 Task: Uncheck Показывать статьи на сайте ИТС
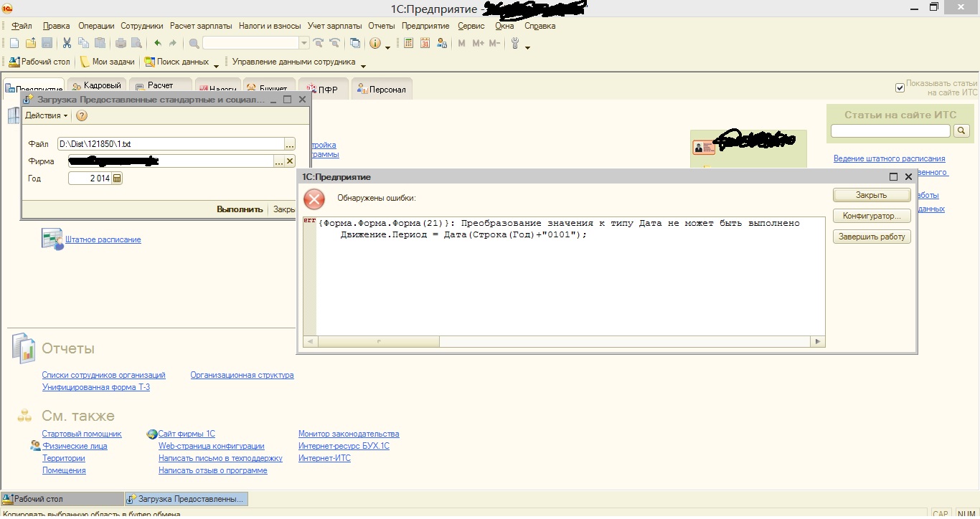pyautogui.click(x=900, y=87)
